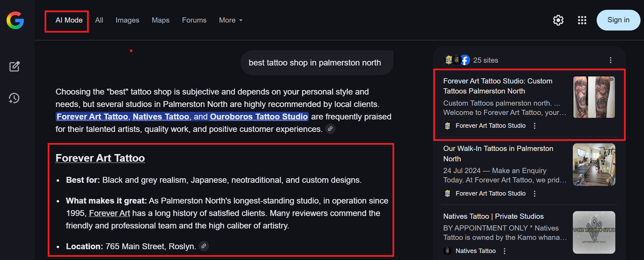Click the link icon after the intro paragraph
This screenshot has height=260, width=644.
330,129
